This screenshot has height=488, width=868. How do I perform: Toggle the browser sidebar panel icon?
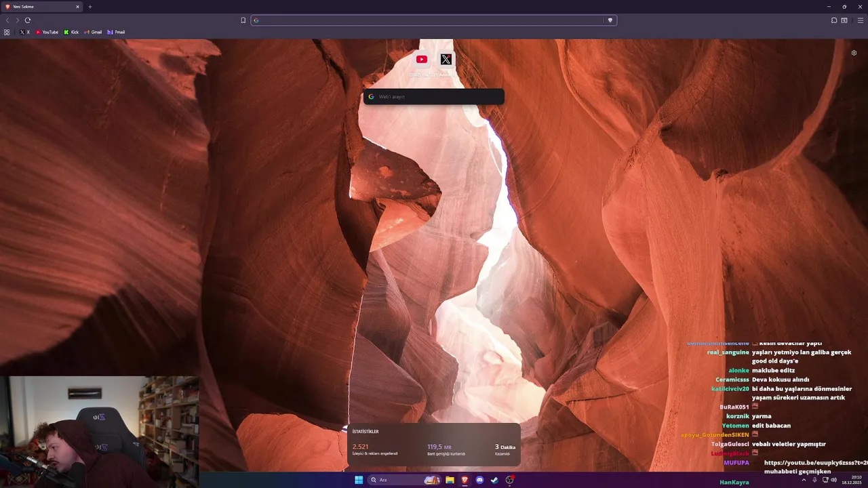tap(844, 20)
